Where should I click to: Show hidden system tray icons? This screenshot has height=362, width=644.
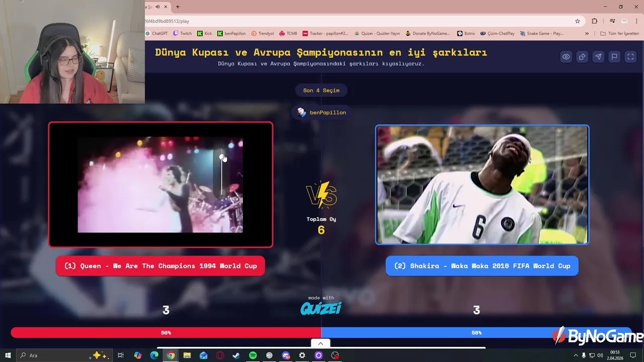click(x=576, y=355)
